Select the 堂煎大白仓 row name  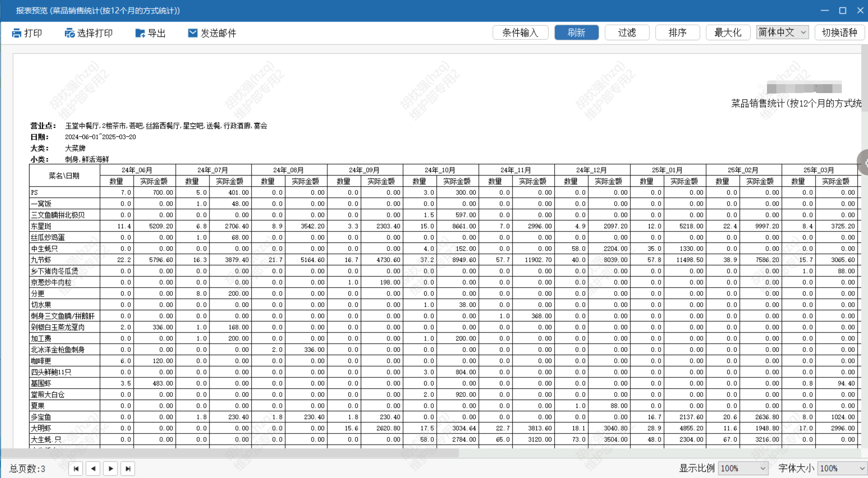click(65, 395)
